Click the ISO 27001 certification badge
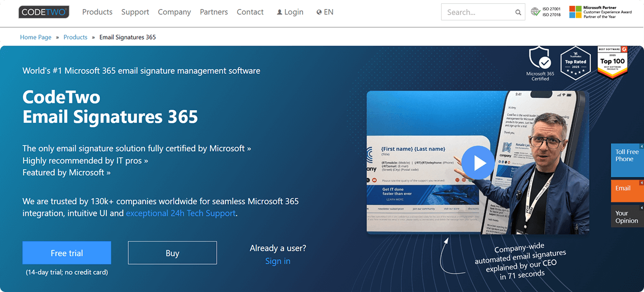Viewport: 644px width, 292px height. point(545,12)
